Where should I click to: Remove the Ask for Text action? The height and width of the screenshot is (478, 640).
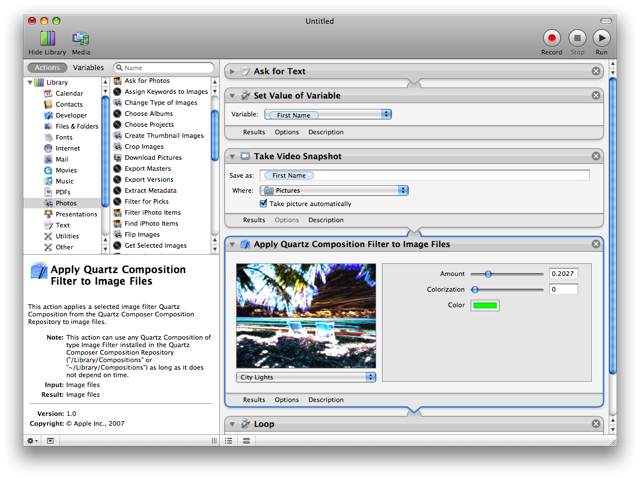click(596, 71)
